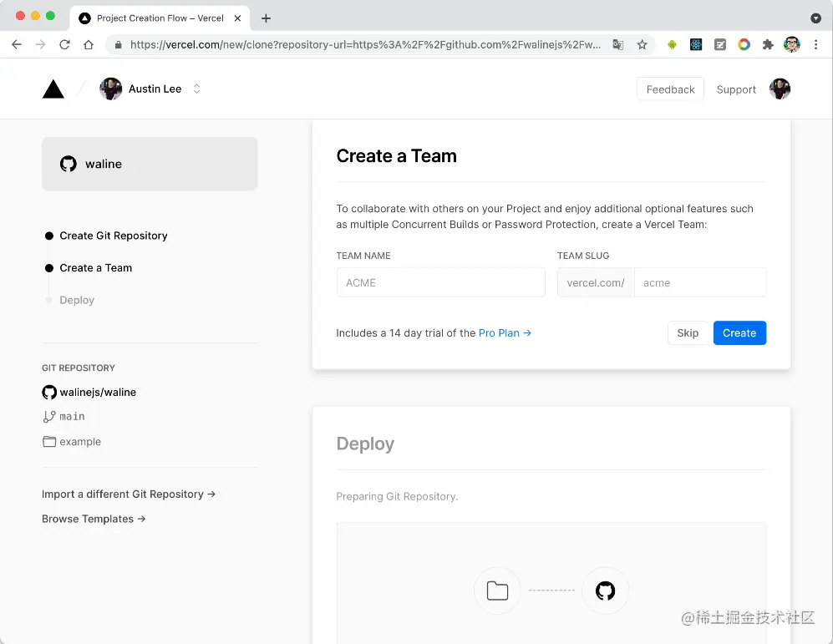This screenshot has width=833, height=644.
Task: Click the translate page icon
Action: [x=617, y=44]
